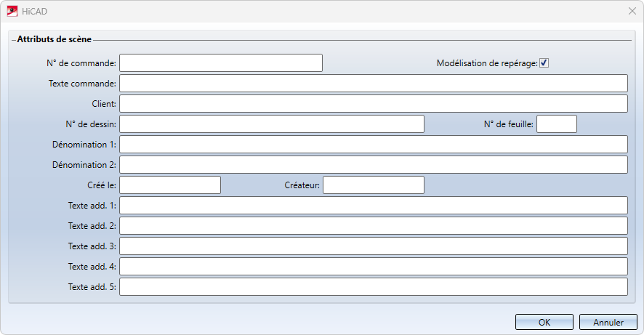Focus the Texte add. 3 input
The width and height of the screenshot is (644, 335).
pyautogui.click(x=374, y=246)
